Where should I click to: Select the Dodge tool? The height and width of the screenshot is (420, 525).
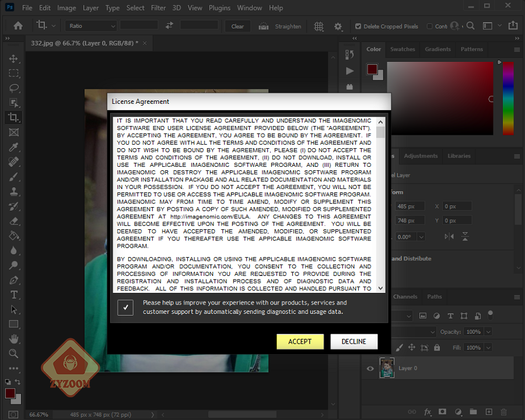tap(13, 265)
